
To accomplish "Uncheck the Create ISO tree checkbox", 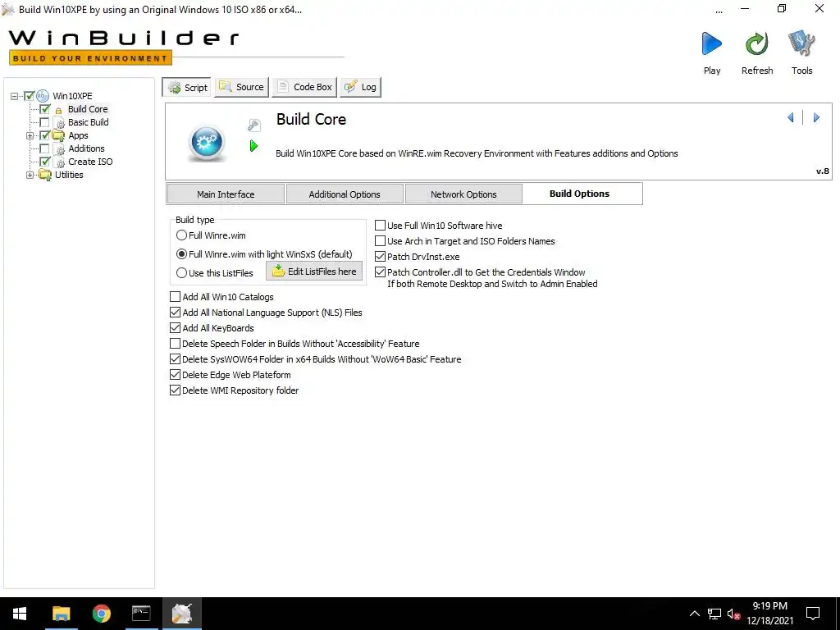I will click(x=45, y=162).
